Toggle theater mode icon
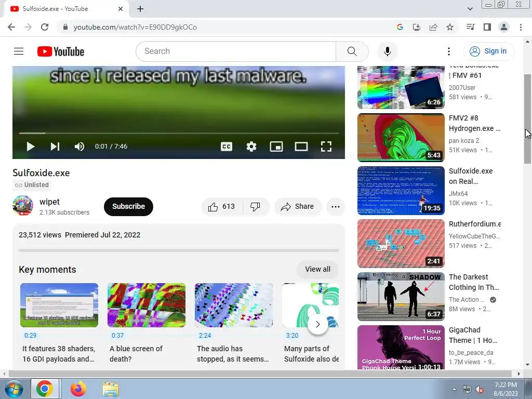The image size is (532, 399). (x=301, y=147)
